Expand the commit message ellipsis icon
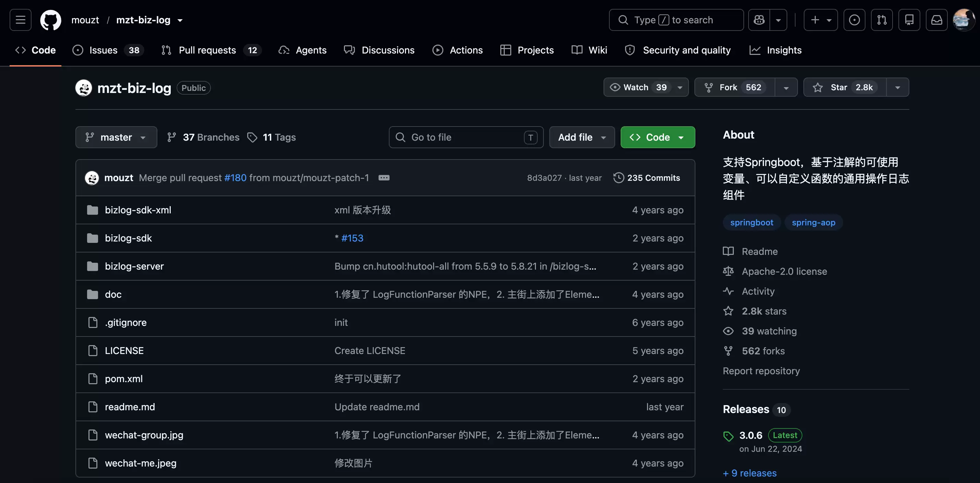Image resolution: width=980 pixels, height=483 pixels. 384,178
